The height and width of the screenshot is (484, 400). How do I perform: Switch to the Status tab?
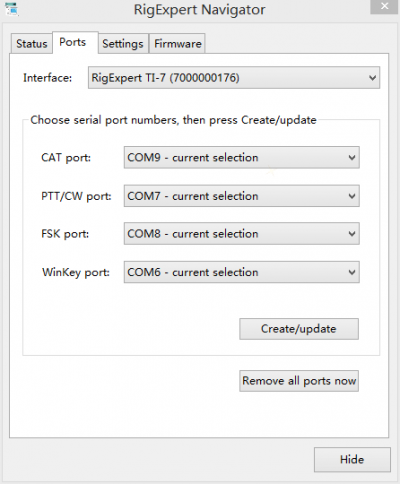coord(32,44)
